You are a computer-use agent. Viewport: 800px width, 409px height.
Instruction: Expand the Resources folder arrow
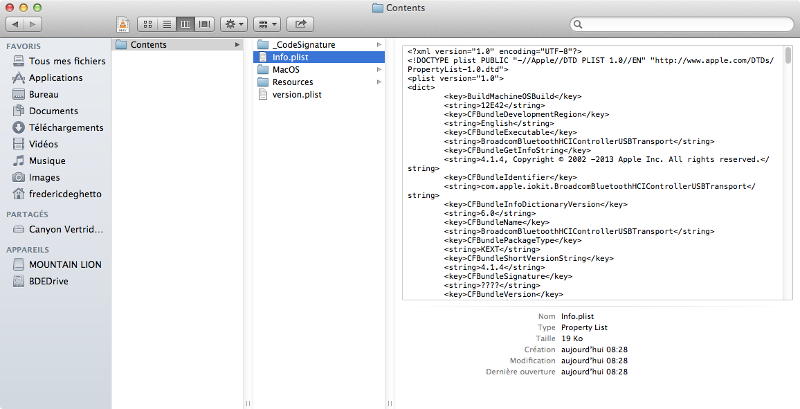click(379, 82)
